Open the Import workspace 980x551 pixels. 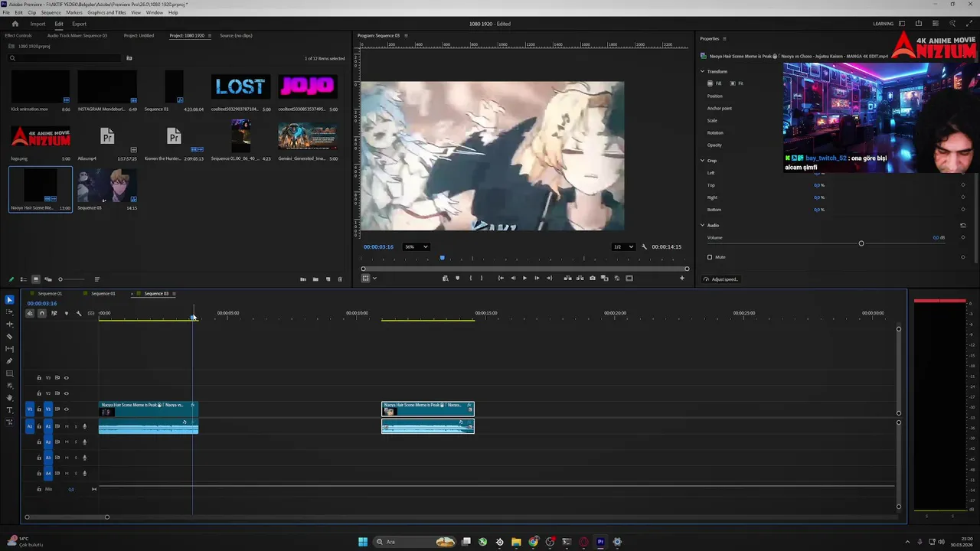coord(38,24)
